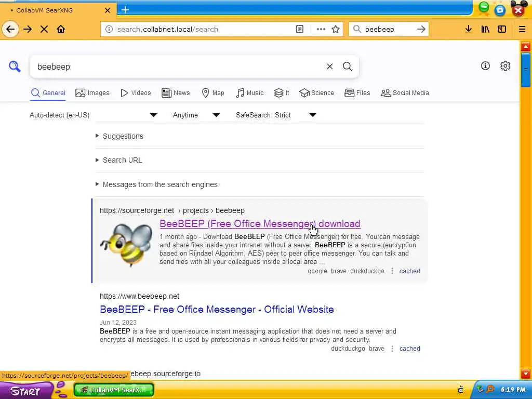This screenshot has width=532, height=399.
Task: Open cached link for sourceforge result
Action: [409, 271]
